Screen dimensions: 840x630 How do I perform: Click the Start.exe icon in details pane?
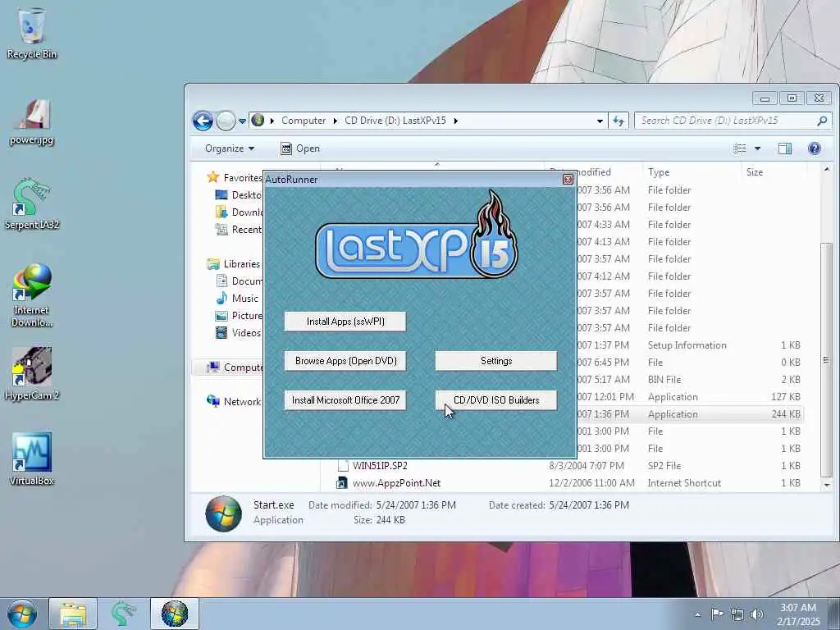223,514
